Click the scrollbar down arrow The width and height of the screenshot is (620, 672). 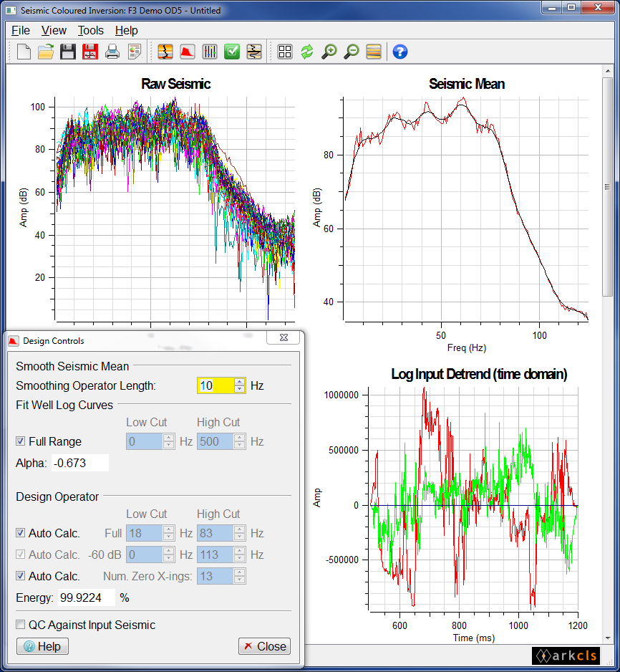tap(607, 638)
